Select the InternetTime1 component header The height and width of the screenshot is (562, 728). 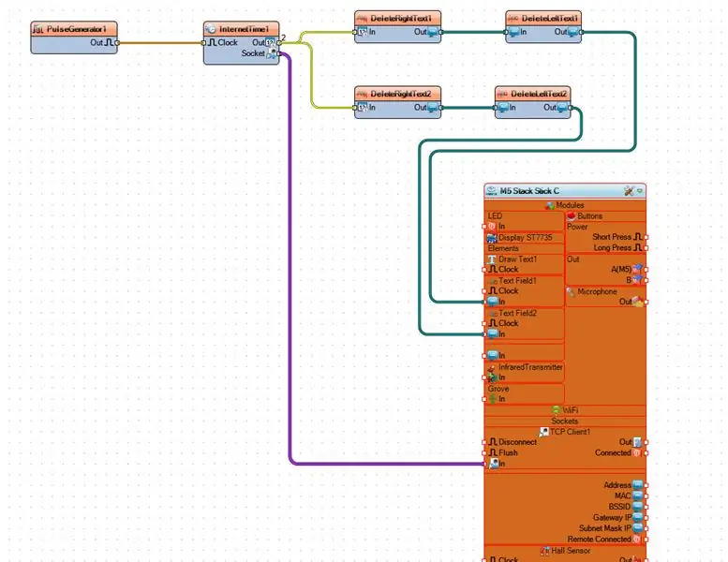[242, 29]
